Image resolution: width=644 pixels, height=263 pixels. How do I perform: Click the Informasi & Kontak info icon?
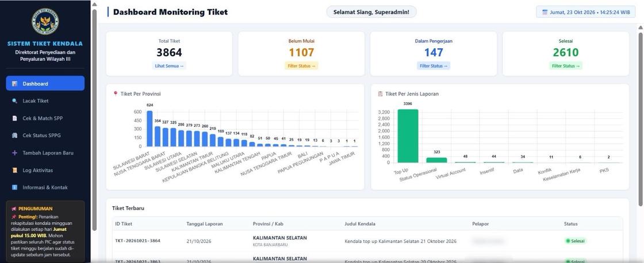(15, 188)
